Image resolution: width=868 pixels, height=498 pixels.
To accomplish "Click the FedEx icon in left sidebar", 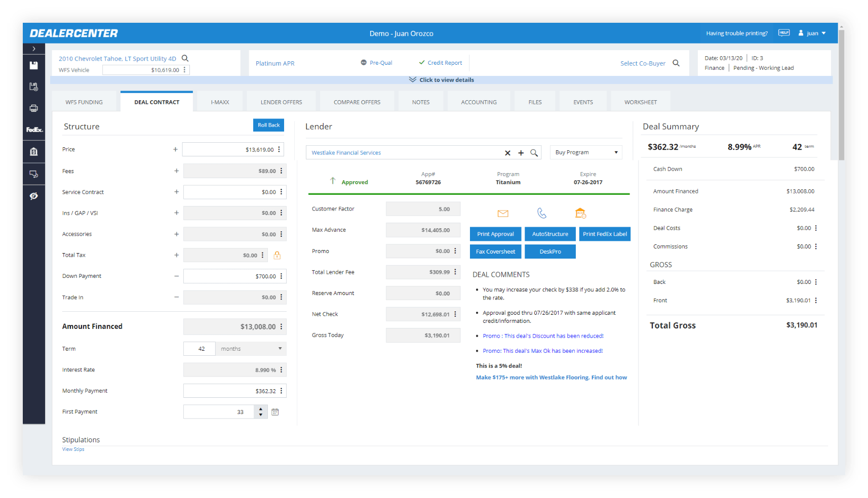I will tap(34, 130).
